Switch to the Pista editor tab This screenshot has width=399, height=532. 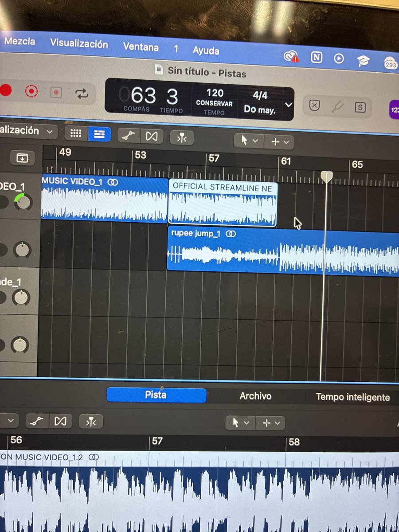pyautogui.click(x=156, y=395)
